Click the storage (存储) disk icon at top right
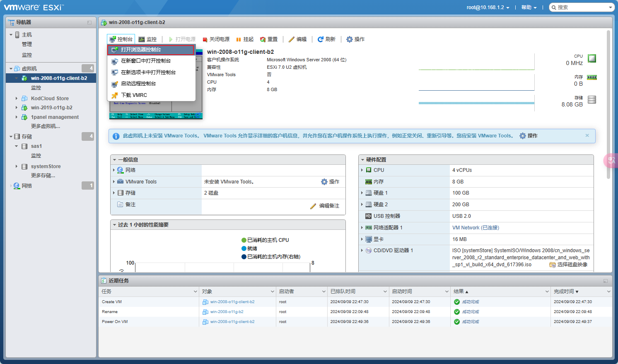 592,99
